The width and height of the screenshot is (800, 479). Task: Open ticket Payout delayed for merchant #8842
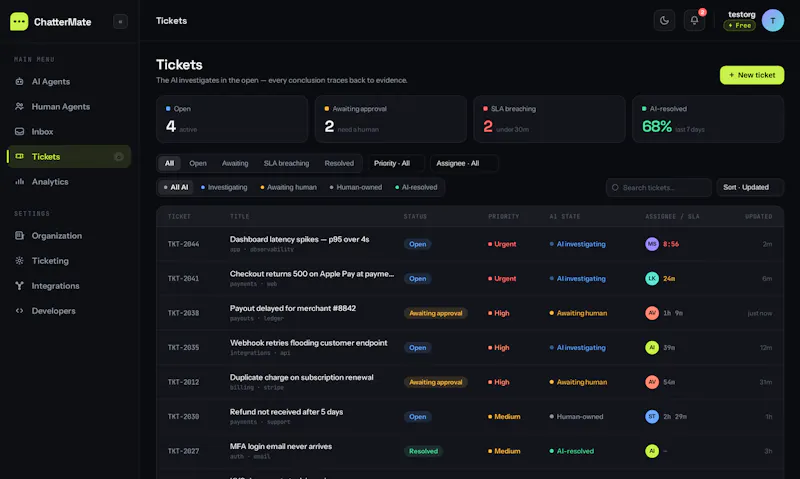point(293,308)
